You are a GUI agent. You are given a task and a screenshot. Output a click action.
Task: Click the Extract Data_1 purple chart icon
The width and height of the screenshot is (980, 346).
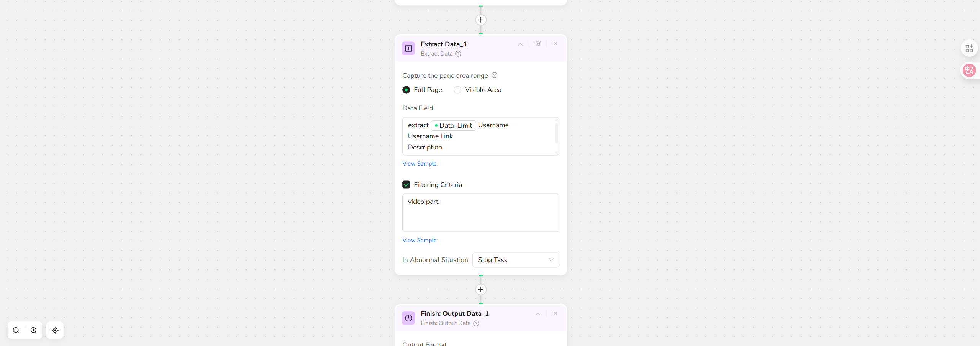click(x=408, y=49)
